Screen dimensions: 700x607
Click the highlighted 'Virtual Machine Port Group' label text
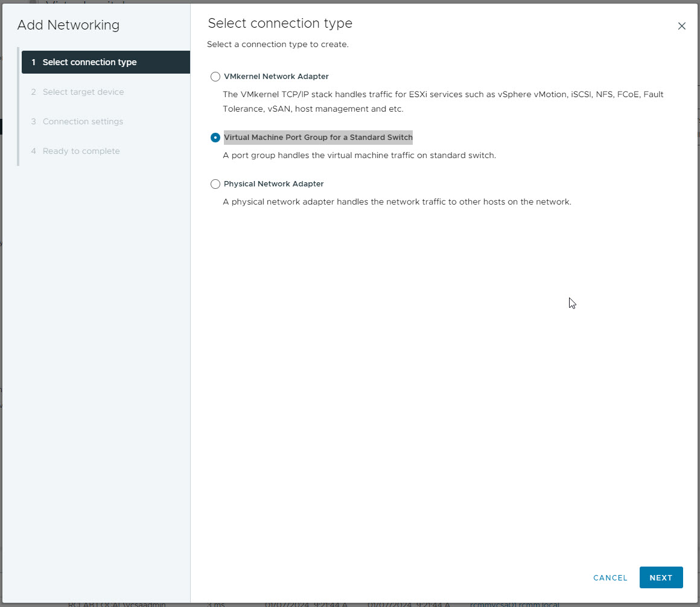(318, 138)
